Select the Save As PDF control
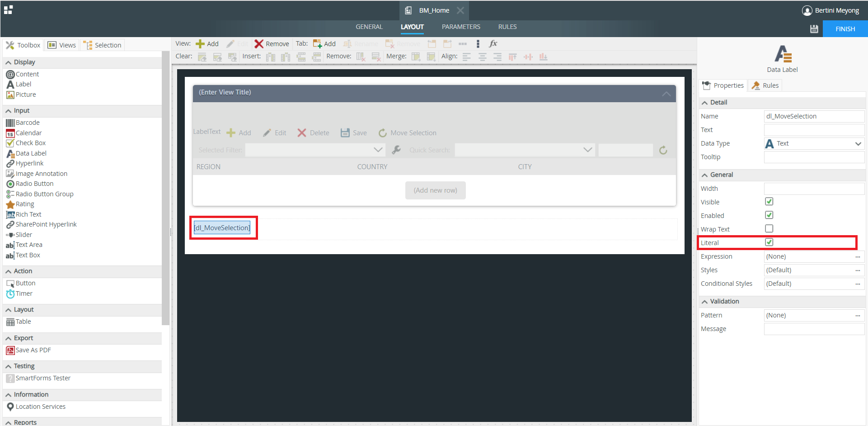 pyautogui.click(x=33, y=350)
